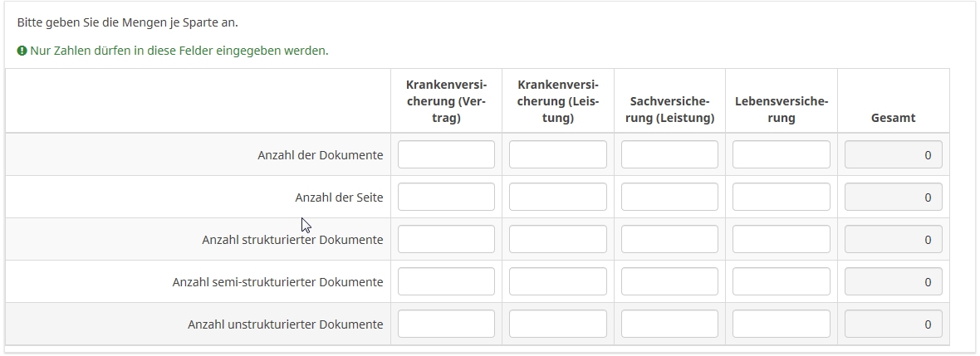Select strukturierter Dokumente field for Krankenversicherung (Vertrag)
Image resolution: width=980 pixels, height=356 pixels.
[446, 239]
